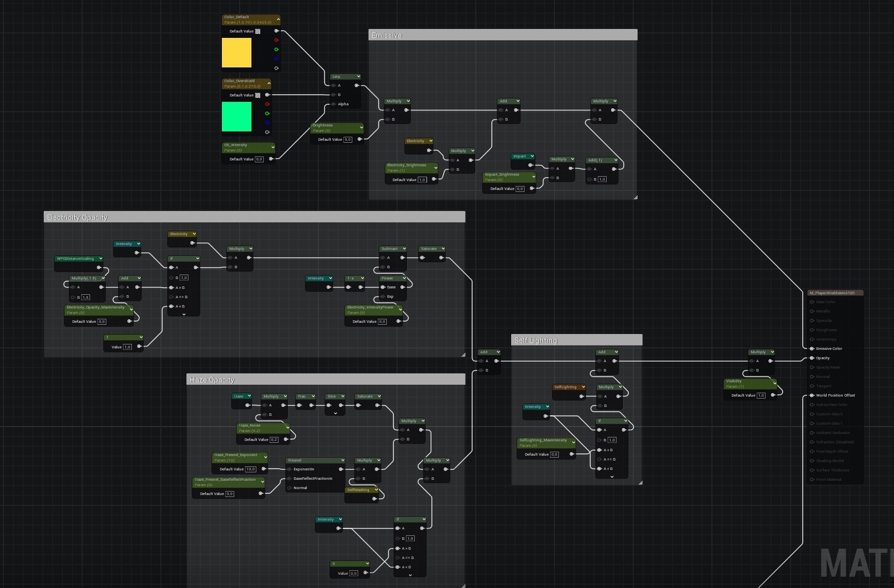The width and height of the screenshot is (894, 588).
Task: Click the green channel output pin on Color_Default
Action: point(276,49)
